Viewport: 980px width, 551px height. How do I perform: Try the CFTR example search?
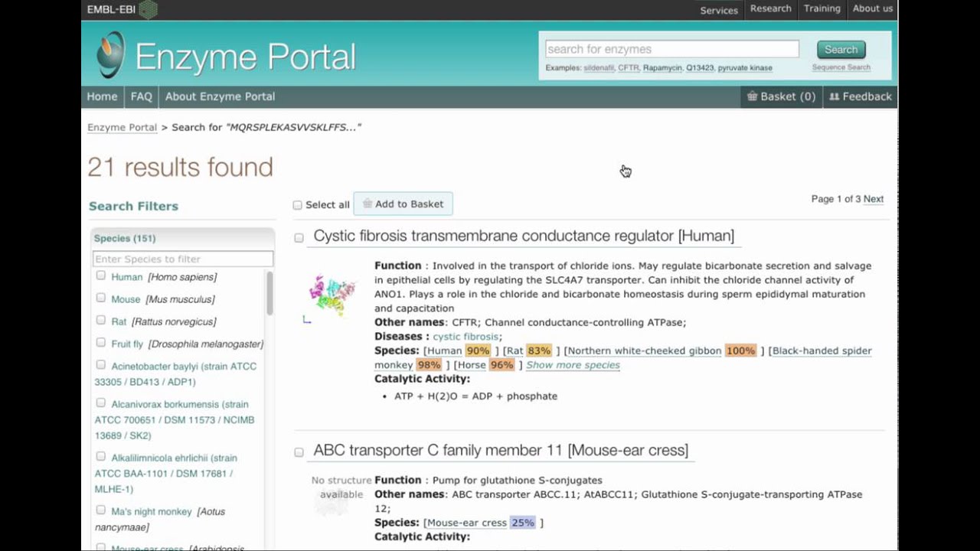tap(629, 68)
